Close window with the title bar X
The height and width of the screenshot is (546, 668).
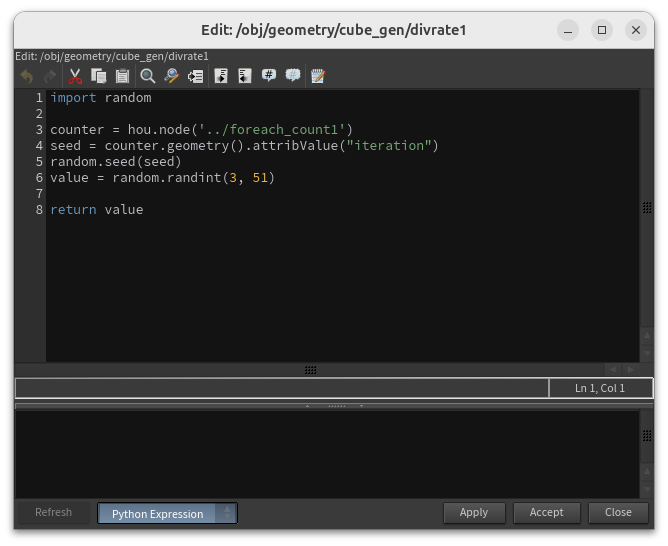(636, 30)
